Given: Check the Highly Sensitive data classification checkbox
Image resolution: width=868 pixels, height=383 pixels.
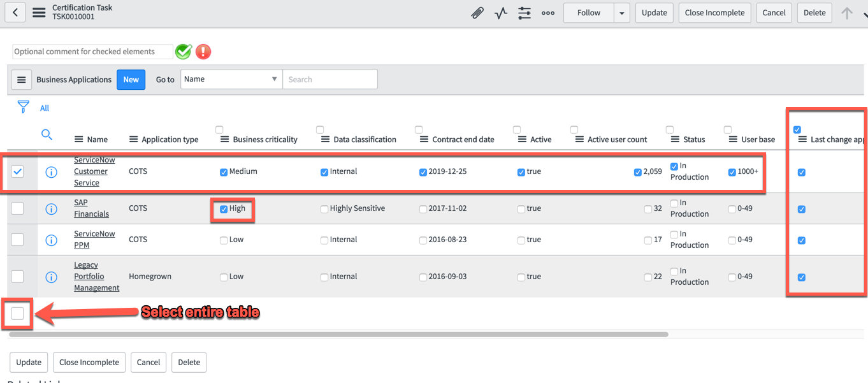Looking at the screenshot, I should (324, 209).
